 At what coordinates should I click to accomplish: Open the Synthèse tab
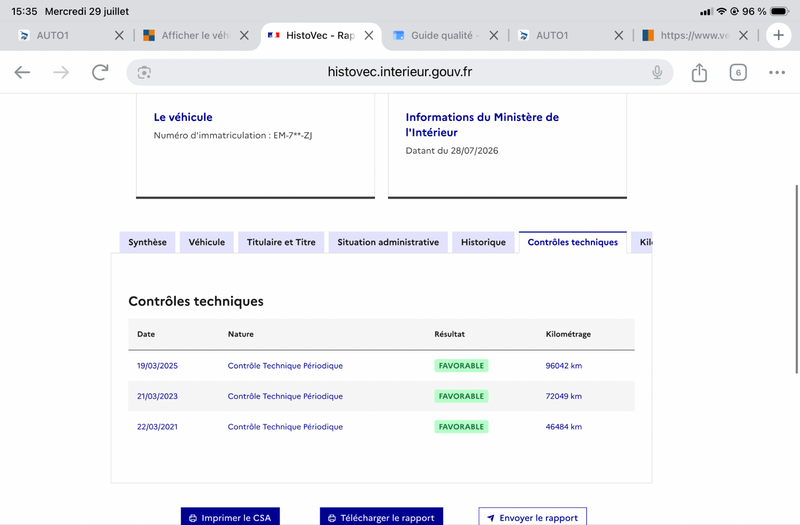147,242
